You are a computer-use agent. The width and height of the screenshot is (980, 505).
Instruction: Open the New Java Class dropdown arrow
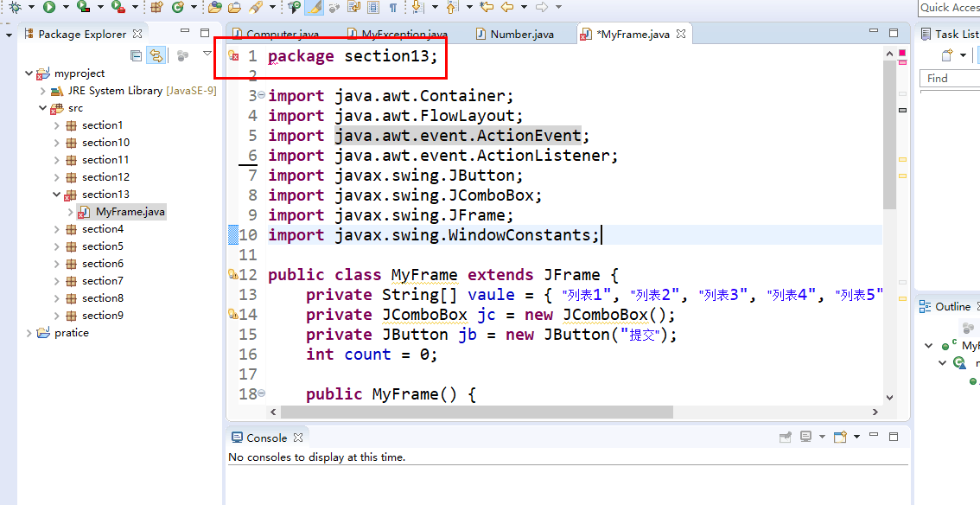[194, 7]
